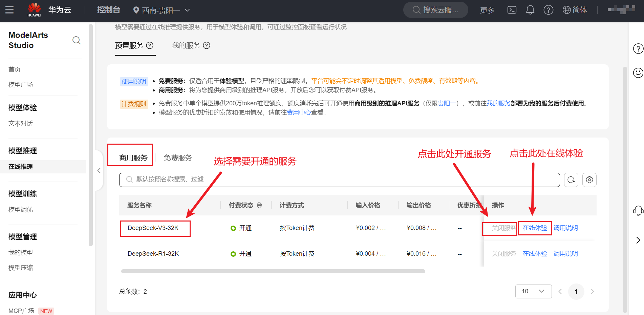This screenshot has width=644, height=315.
Task: Collapse the left sidebar
Action: click(x=99, y=170)
